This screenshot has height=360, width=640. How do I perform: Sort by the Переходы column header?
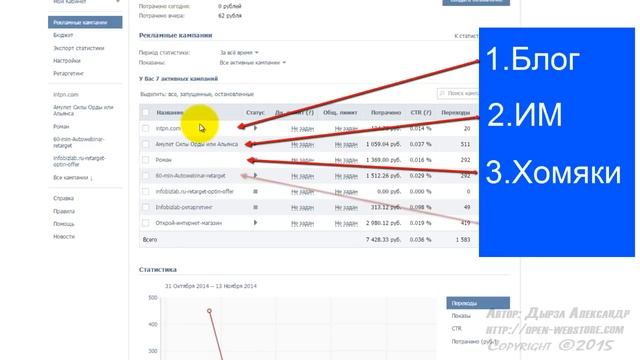(456, 112)
